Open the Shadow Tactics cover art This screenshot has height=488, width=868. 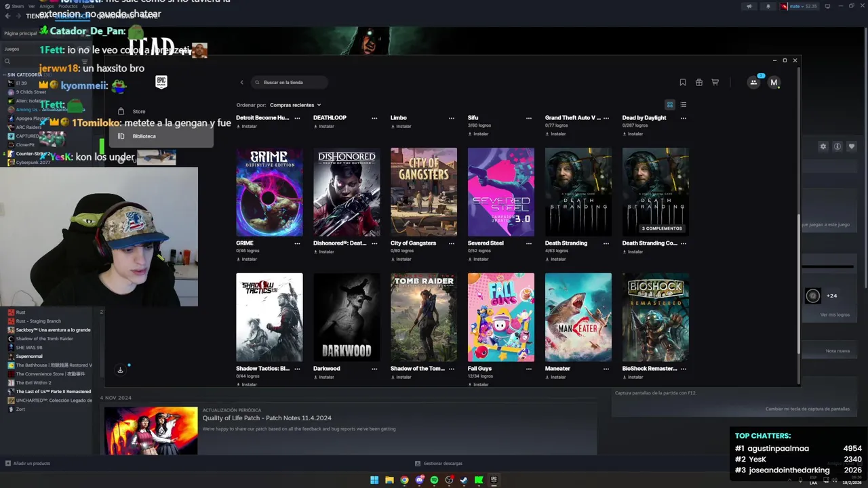pyautogui.click(x=269, y=317)
